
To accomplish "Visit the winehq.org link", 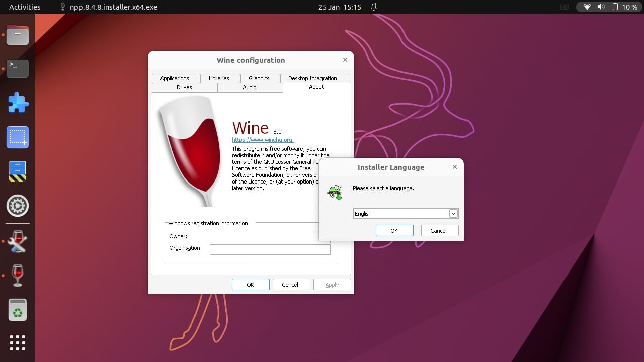I will (x=262, y=140).
